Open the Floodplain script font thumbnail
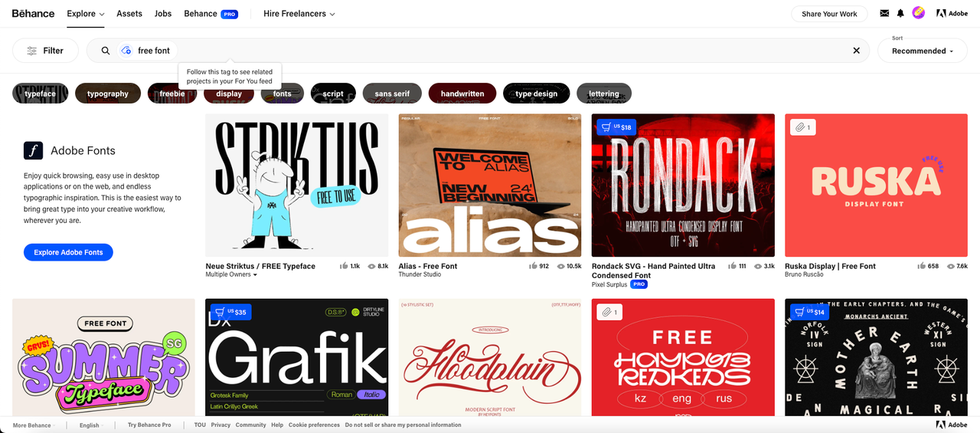 490,358
